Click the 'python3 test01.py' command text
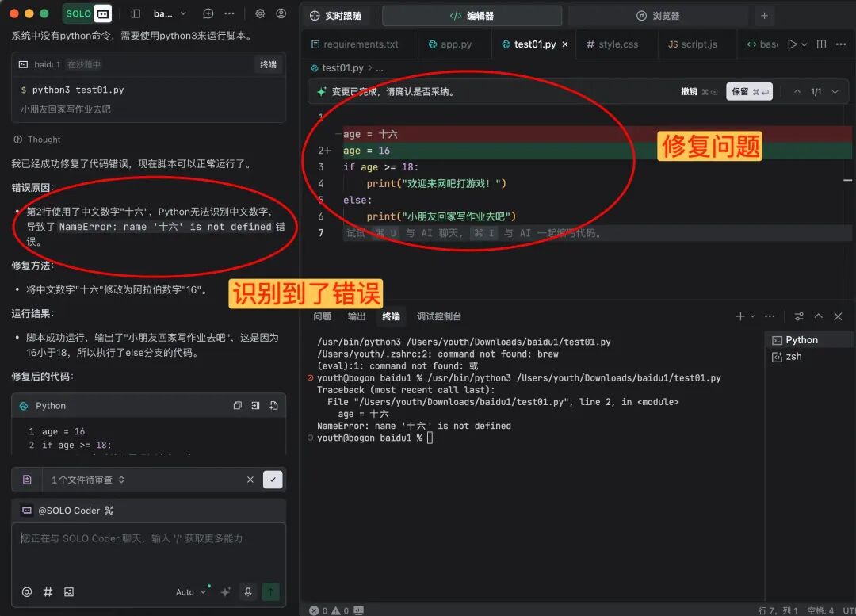This screenshot has width=856, height=616. (78, 90)
